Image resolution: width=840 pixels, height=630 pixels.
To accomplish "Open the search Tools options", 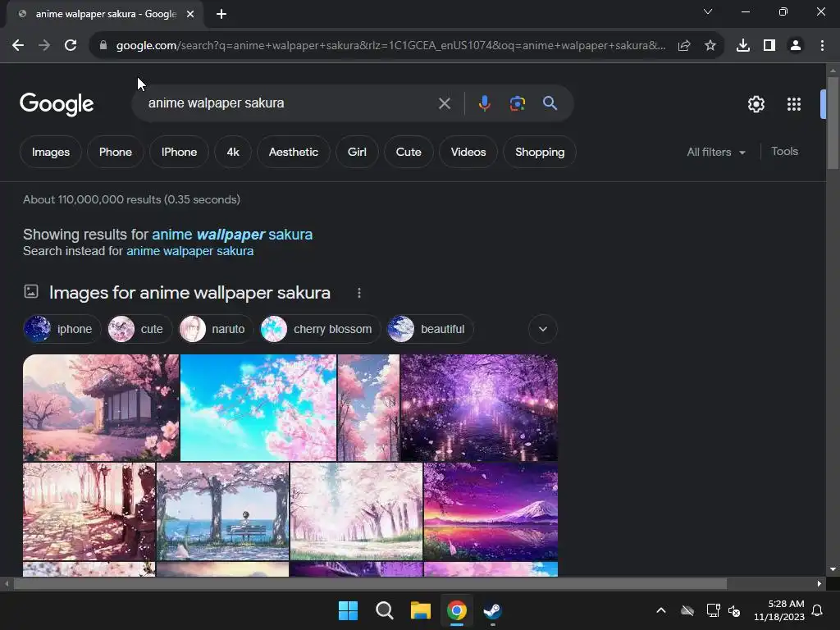I will click(x=784, y=152).
